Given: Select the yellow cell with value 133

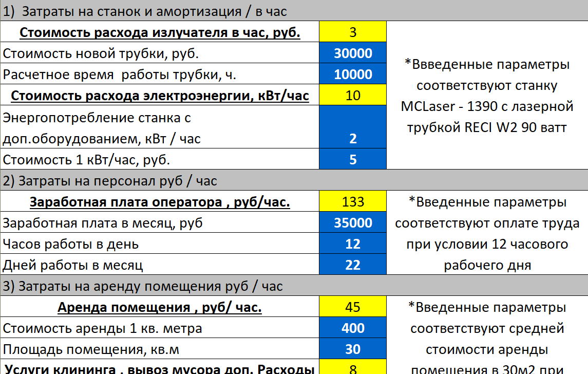Looking at the screenshot, I should [x=352, y=201].
